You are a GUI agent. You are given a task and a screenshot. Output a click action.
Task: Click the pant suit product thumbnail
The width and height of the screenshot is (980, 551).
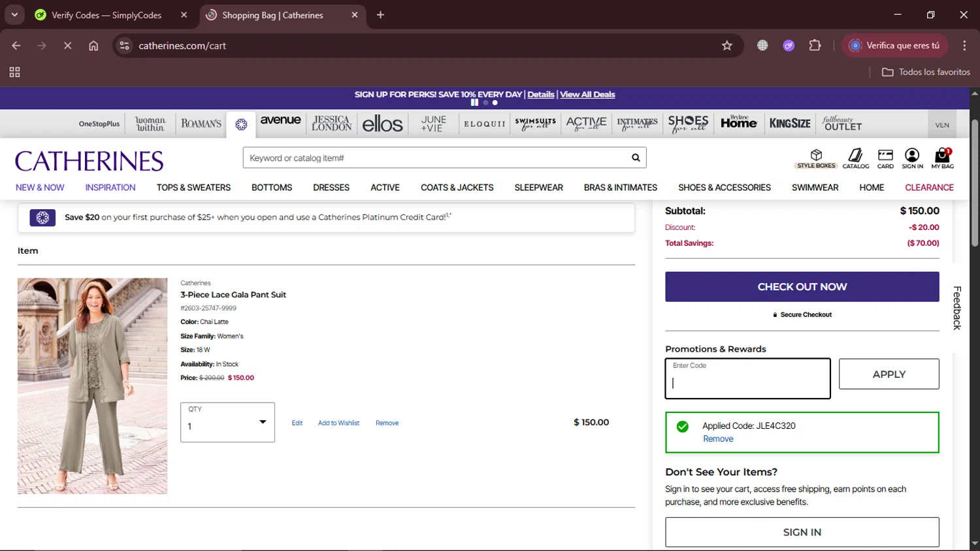(x=92, y=386)
